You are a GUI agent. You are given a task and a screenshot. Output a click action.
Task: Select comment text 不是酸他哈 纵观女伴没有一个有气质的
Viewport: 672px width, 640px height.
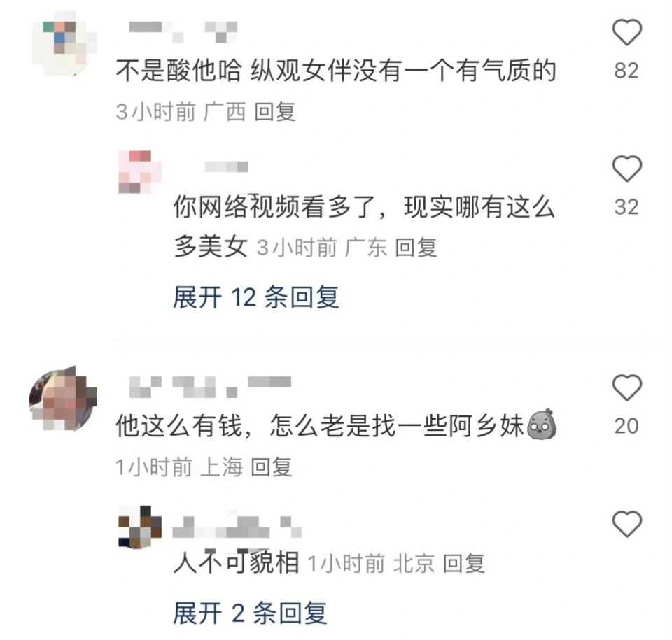336,71
